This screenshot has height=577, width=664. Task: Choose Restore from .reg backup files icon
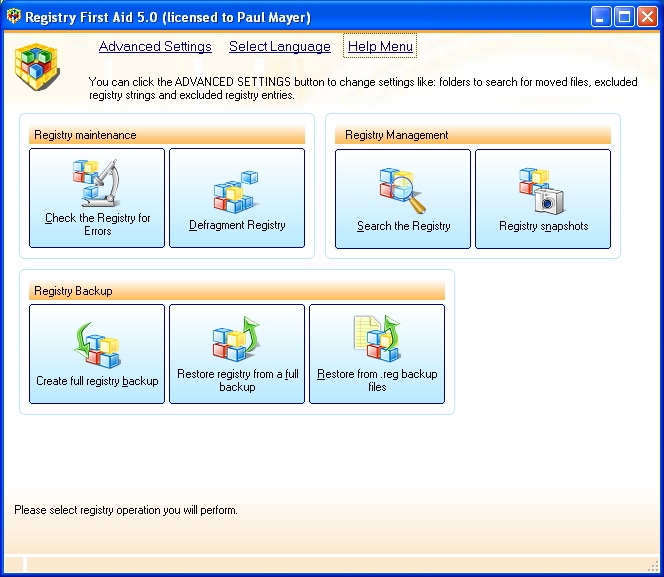coord(377,339)
